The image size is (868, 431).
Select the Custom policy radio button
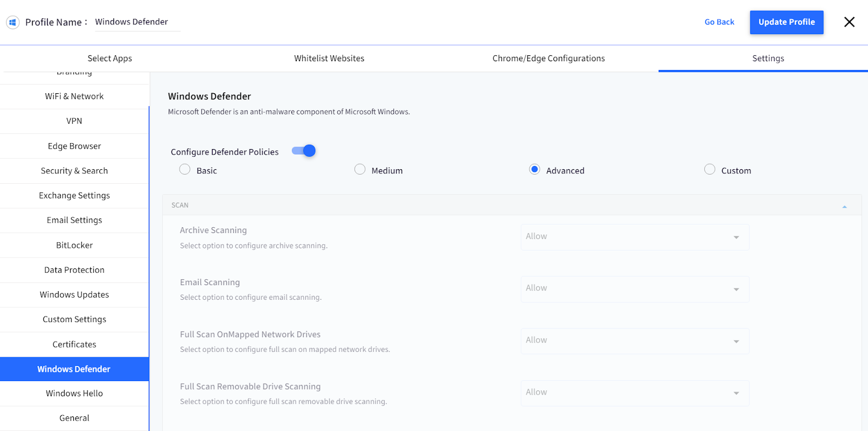[x=710, y=170]
